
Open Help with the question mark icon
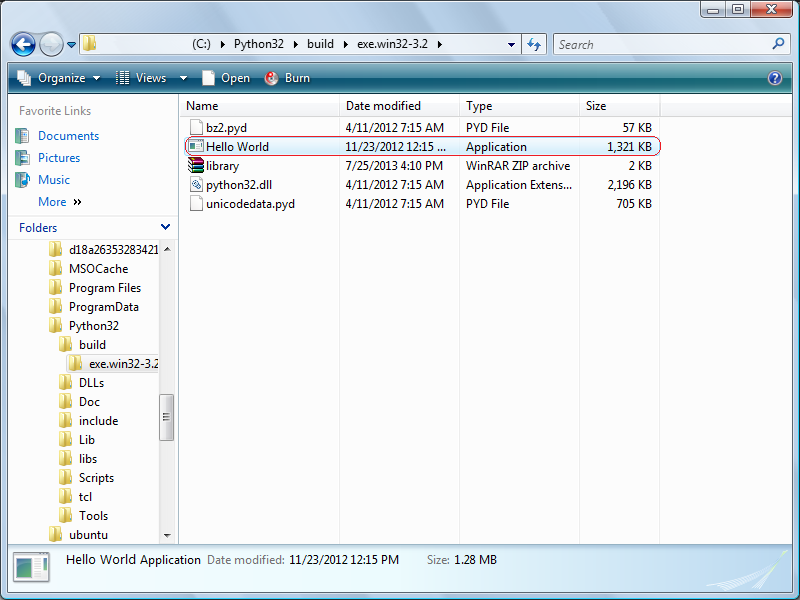(x=774, y=78)
